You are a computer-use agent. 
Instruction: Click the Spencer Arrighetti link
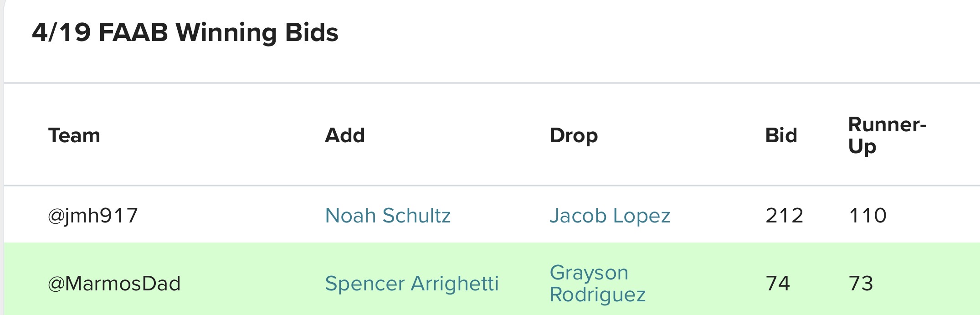(x=412, y=284)
